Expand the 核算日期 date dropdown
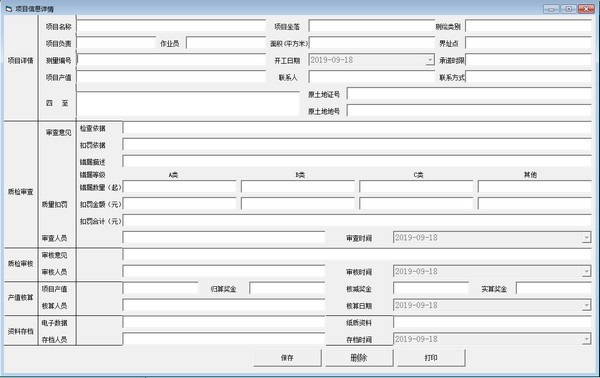The width and height of the screenshot is (600, 378). [586, 305]
